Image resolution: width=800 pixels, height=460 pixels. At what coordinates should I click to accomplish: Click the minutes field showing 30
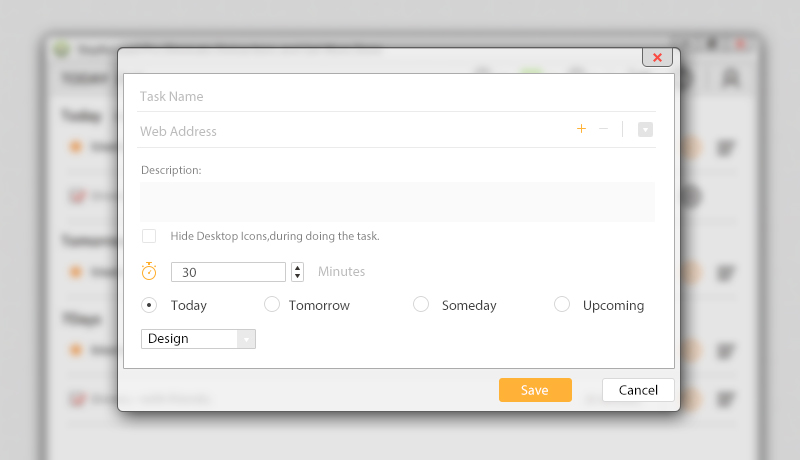(228, 271)
